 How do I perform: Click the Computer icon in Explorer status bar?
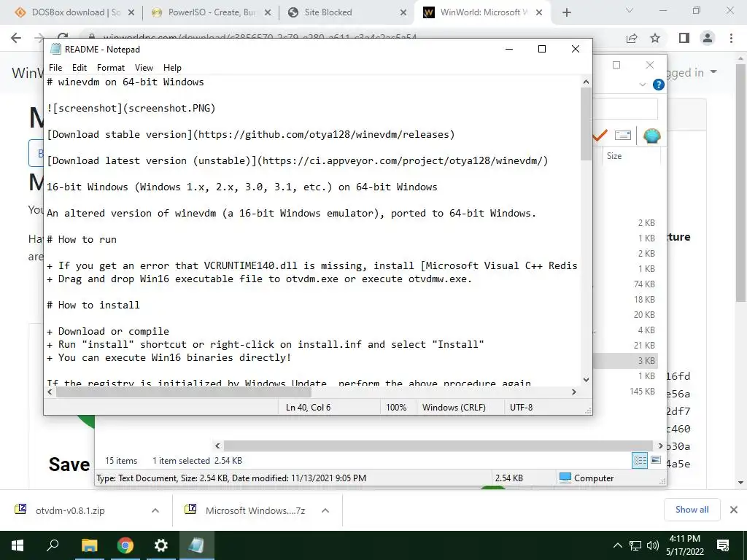[565, 478]
